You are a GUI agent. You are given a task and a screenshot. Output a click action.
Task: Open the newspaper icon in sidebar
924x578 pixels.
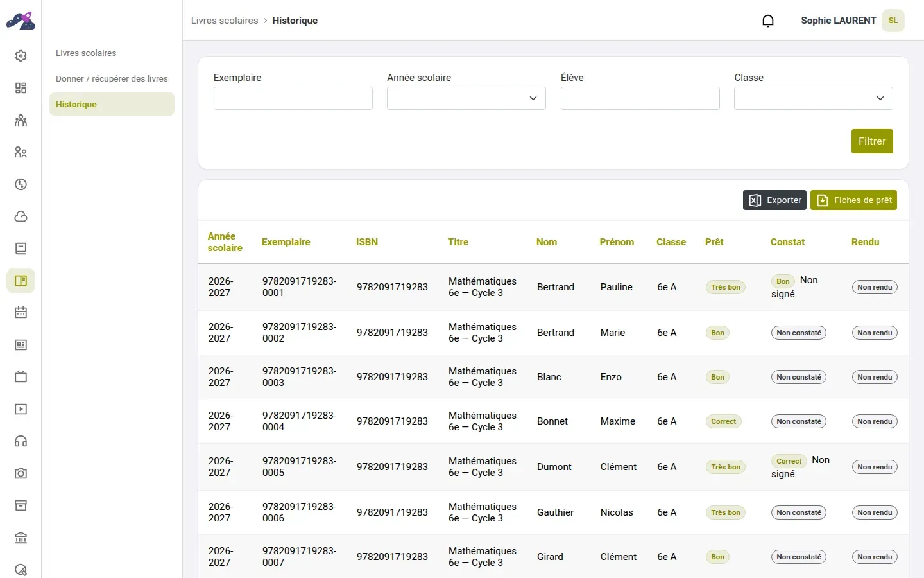(21, 345)
